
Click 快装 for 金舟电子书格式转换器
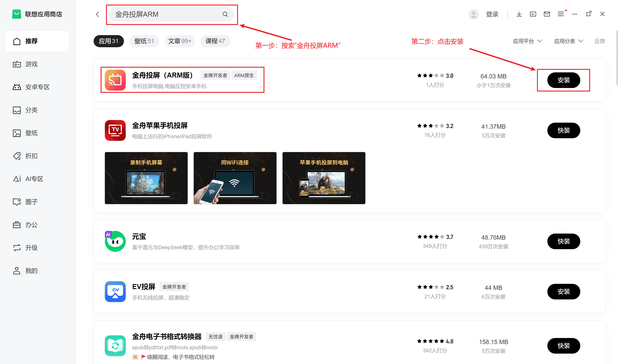click(x=564, y=346)
